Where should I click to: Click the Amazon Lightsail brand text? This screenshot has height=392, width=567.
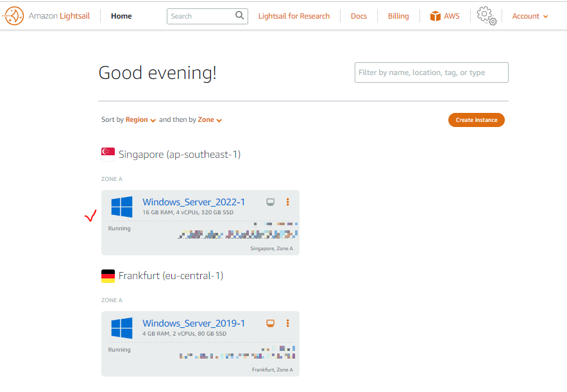[x=59, y=16]
